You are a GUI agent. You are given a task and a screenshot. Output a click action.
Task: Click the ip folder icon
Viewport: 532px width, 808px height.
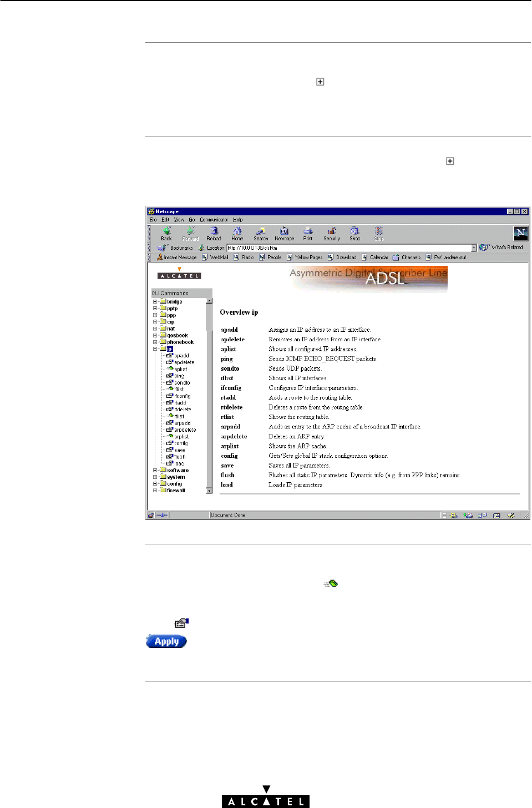click(163, 349)
